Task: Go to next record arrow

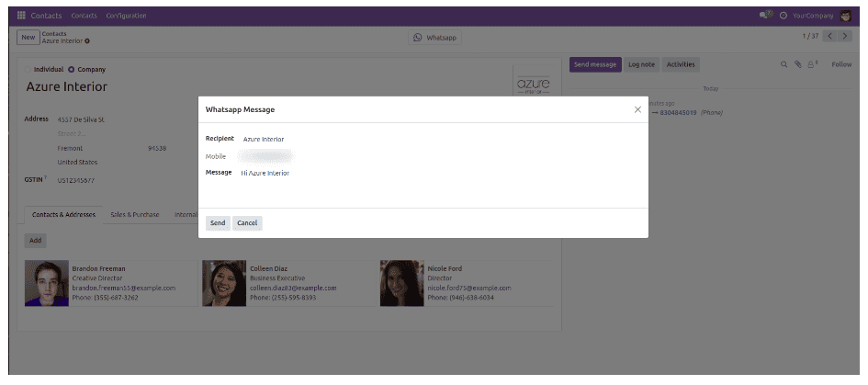Action: tap(845, 36)
